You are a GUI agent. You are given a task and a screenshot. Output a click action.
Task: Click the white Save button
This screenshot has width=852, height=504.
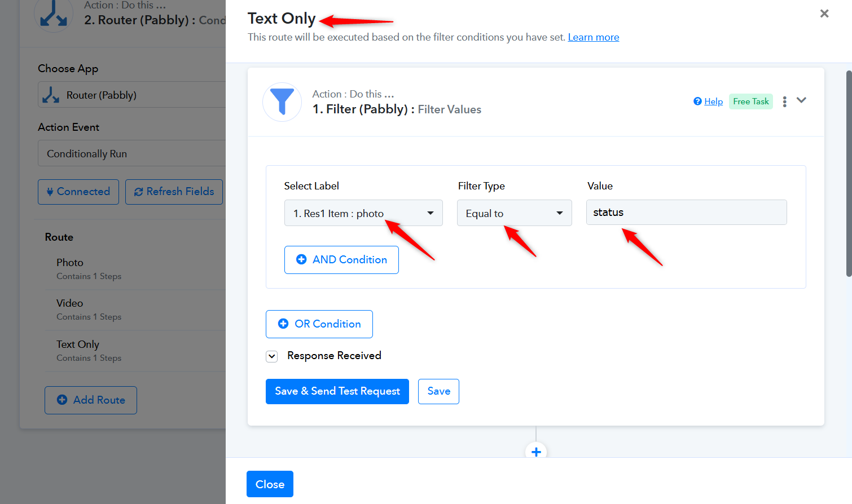(x=438, y=391)
